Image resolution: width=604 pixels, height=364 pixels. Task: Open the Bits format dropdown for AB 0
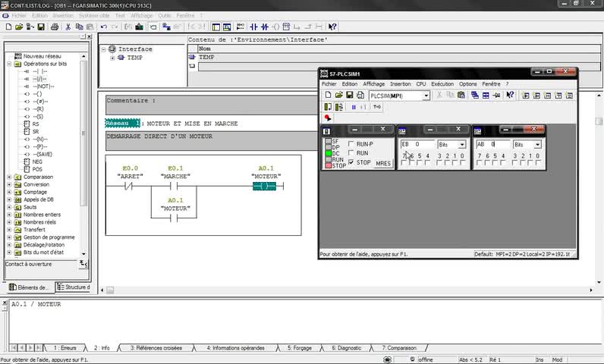pos(537,144)
